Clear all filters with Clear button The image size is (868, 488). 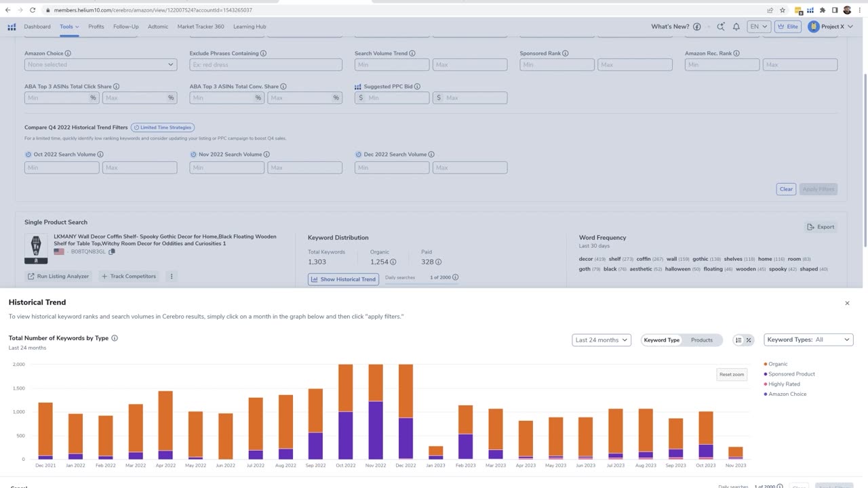(x=786, y=189)
